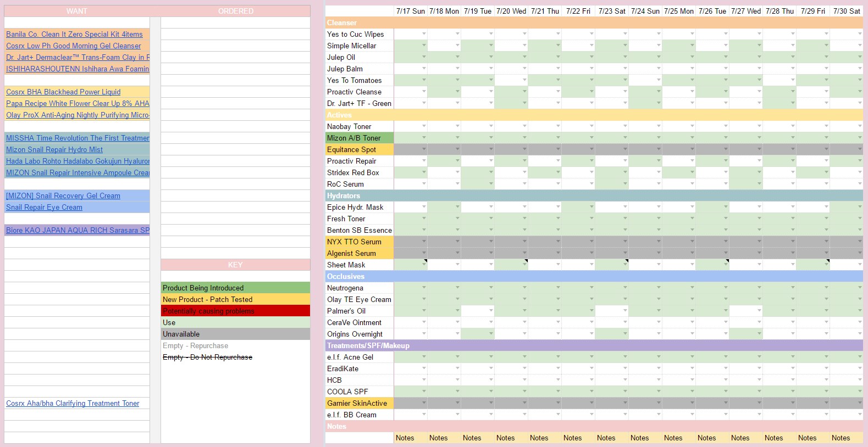Select the Garnier SkinActive product label
This screenshot has width=868, height=447.
tap(360, 403)
